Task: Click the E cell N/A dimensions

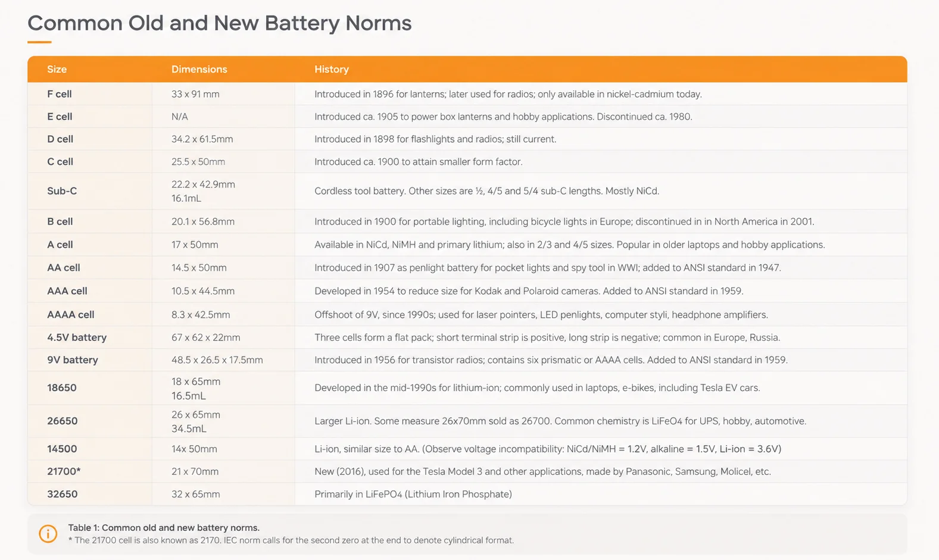Action: point(180,117)
